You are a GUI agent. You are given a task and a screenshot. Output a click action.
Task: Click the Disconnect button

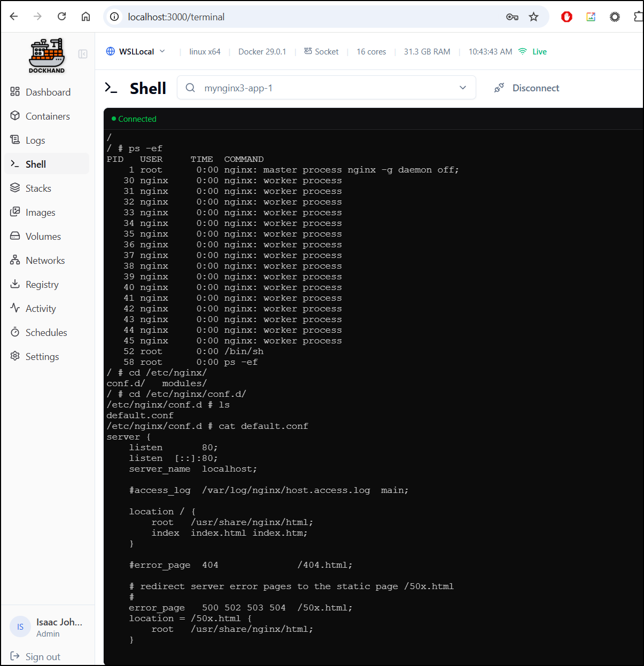tap(527, 88)
